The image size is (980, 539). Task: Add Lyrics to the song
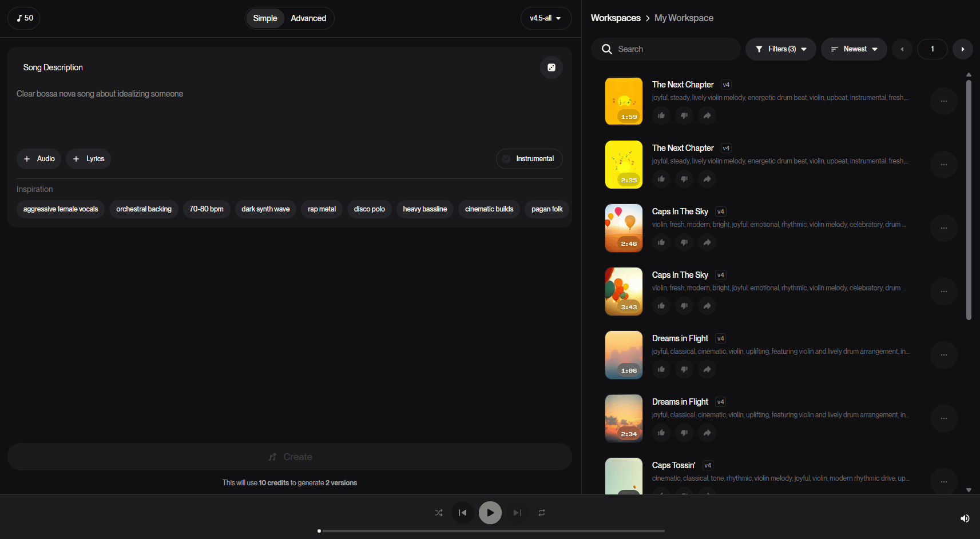click(88, 159)
